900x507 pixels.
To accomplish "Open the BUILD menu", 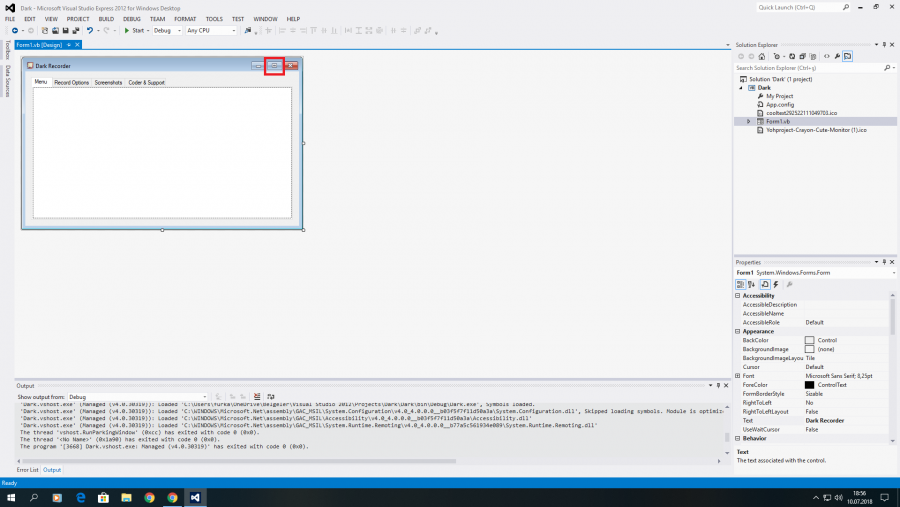I will coord(106,19).
